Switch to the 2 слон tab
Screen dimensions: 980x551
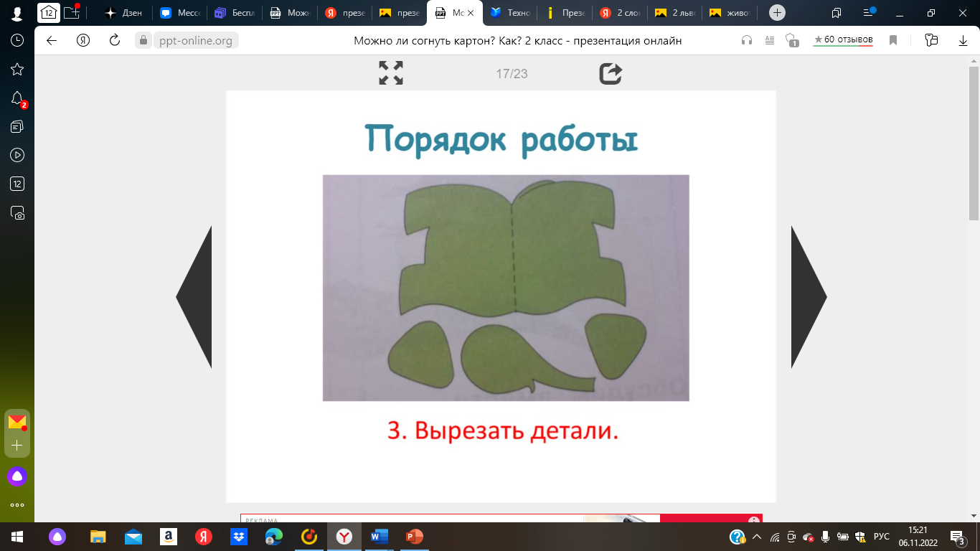(x=621, y=13)
